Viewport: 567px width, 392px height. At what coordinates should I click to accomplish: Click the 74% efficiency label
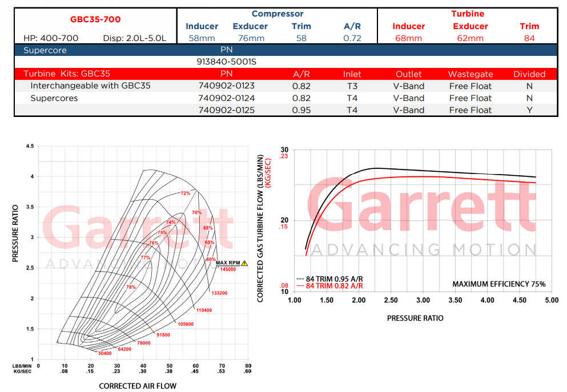coord(171,222)
